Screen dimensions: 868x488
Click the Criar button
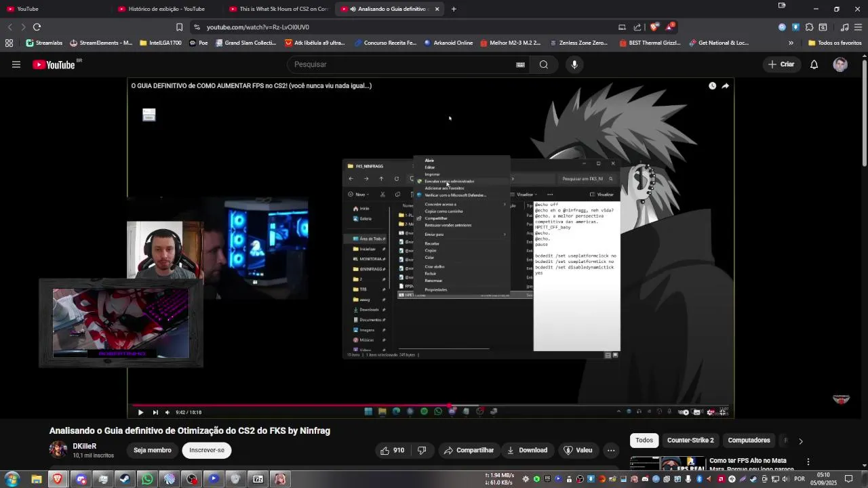[781, 64]
